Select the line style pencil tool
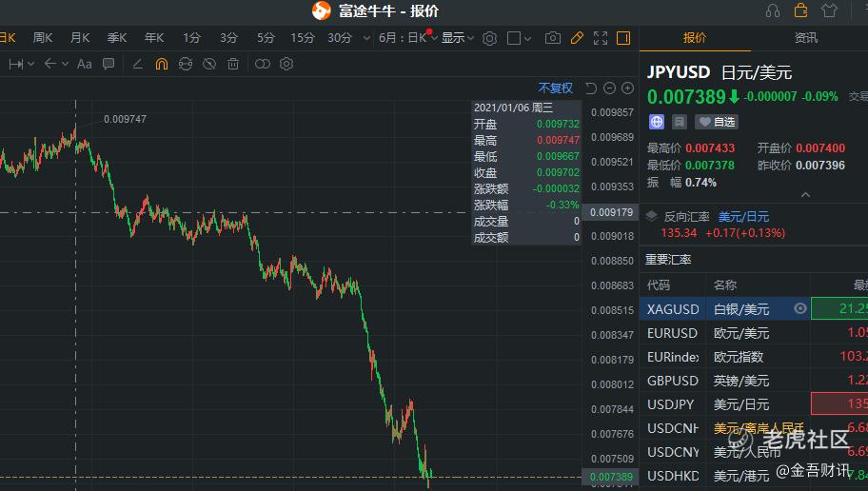 pyautogui.click(x=138, y=64)
